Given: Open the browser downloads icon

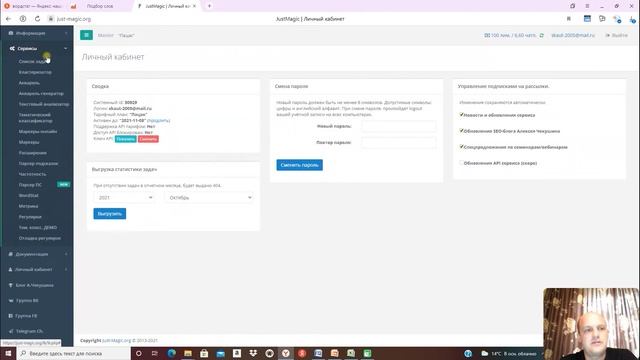Looking at the screenshot, I should [631, 19].
